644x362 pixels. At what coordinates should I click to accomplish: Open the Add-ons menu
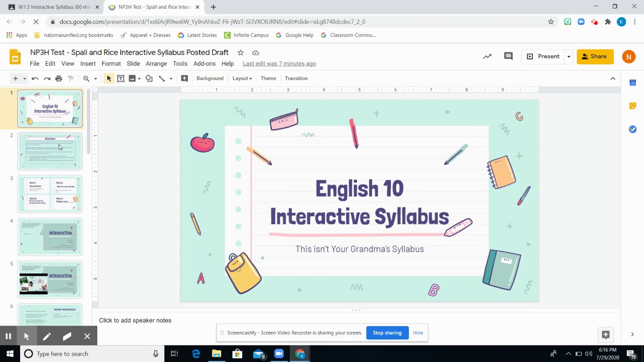pos(204,64)
